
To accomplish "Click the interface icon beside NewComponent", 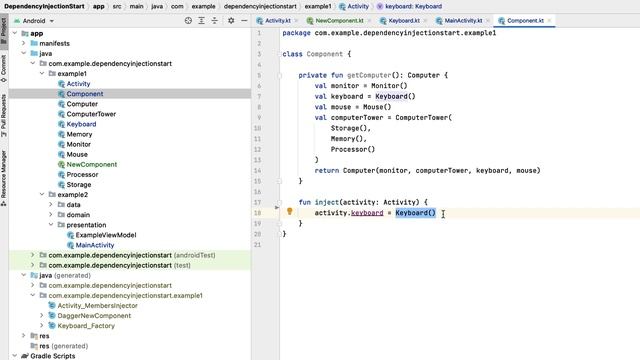I will pos(61,164).
